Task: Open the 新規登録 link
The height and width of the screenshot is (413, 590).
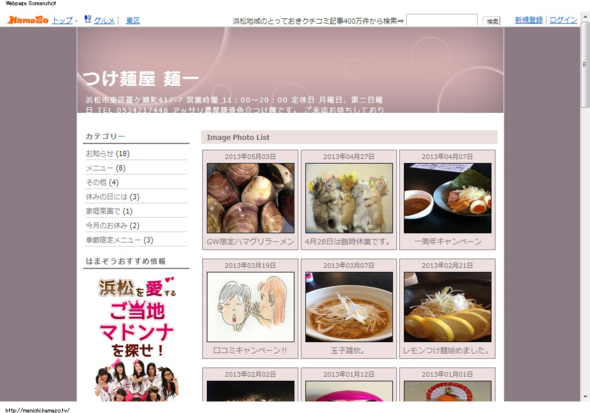Action: 529,20
